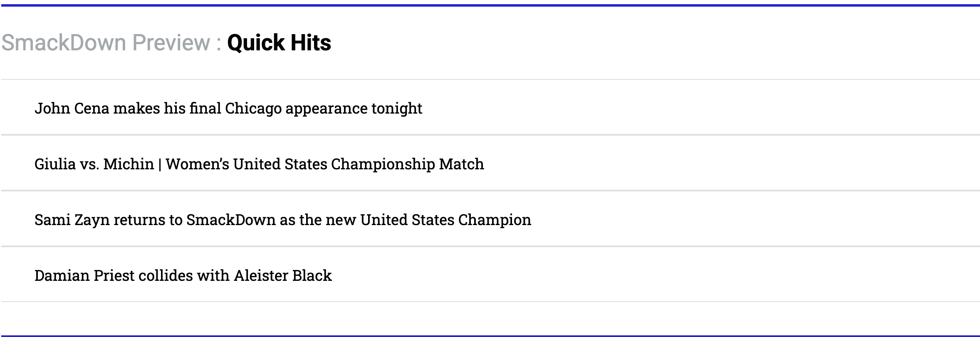The width and height of the screenshot is (980, 337).
Task: Open the John Cena final Chicago appearance item
Action: tap(228, 108)
